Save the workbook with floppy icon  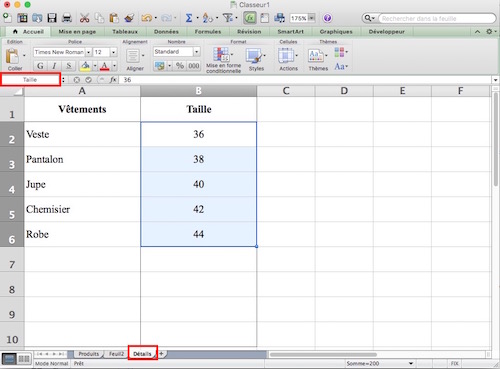coord(52,18)
